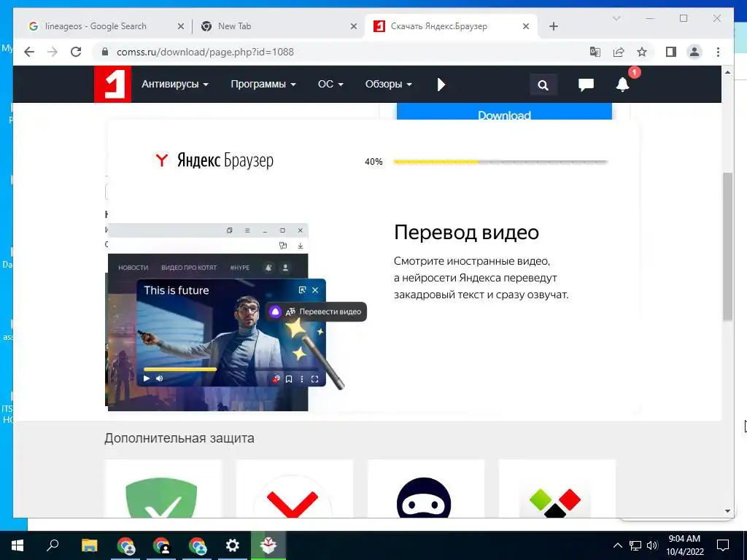Click scroll up arrow of page
747x560 pixels.
tap(727, 72)
